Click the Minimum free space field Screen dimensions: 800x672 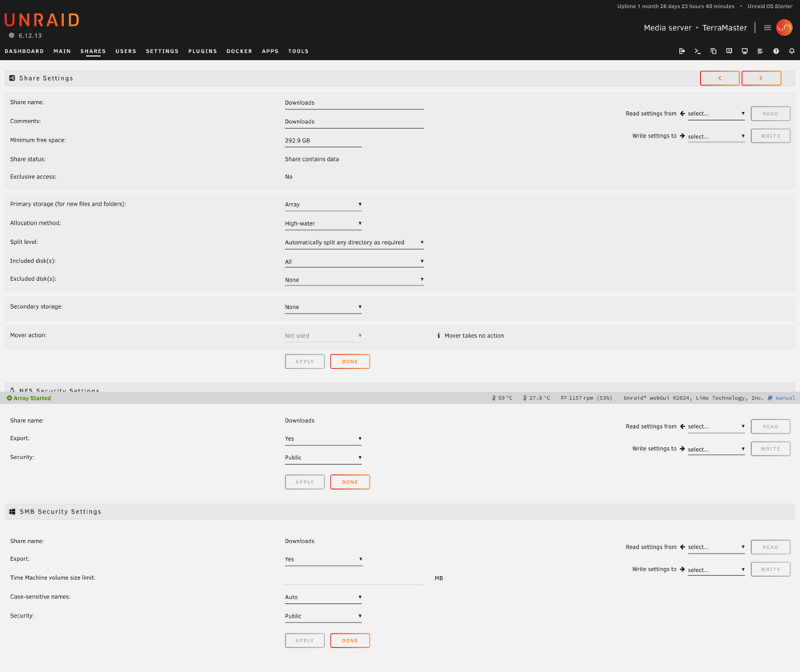pyautogui.click(x=323, y=141)
